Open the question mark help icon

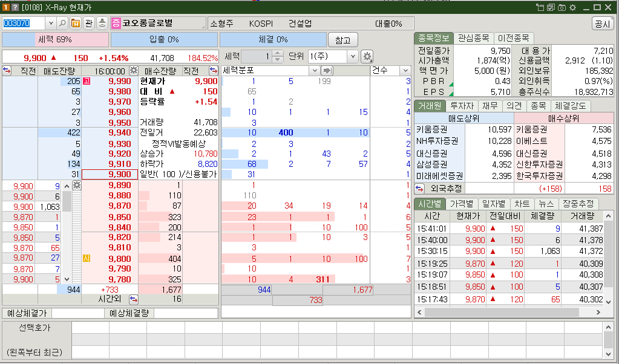coord(15,7)
